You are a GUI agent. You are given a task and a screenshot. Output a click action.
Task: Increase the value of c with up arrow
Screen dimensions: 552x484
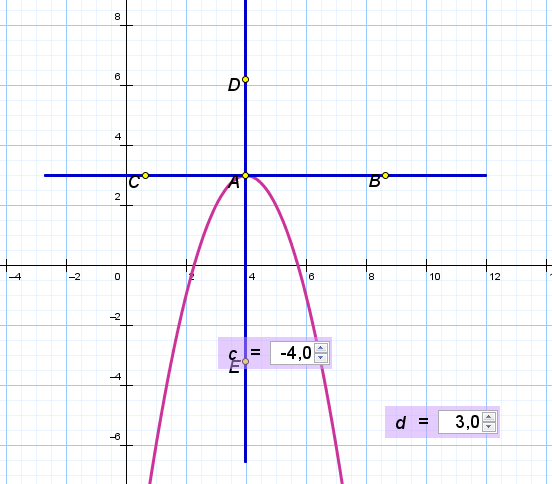[x=320, y=348]
